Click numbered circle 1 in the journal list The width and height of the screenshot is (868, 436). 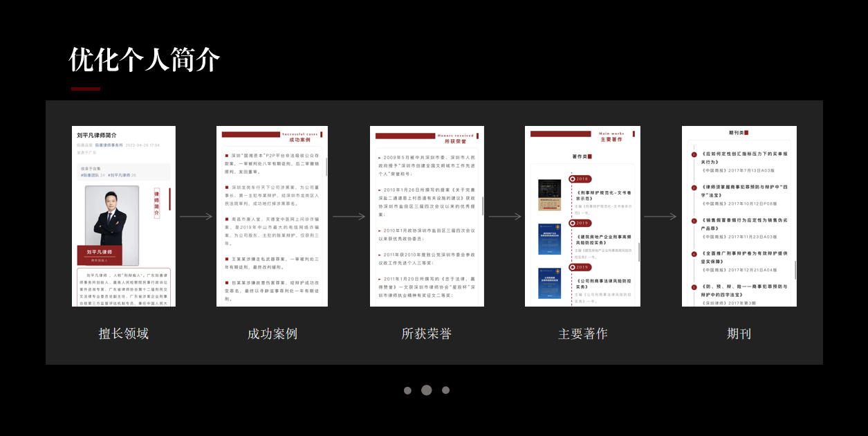tap(694, 154)
